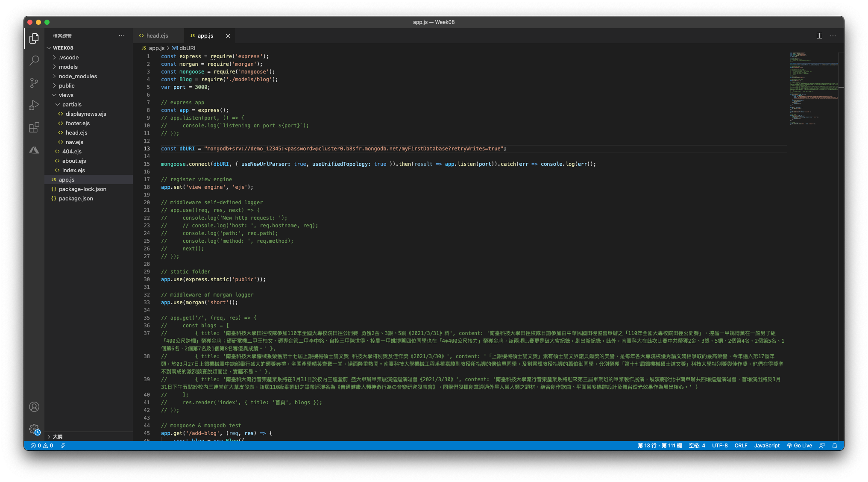Switch to the head.ejs tab
Screen dimensions: 868x482
tap(157, 36)
